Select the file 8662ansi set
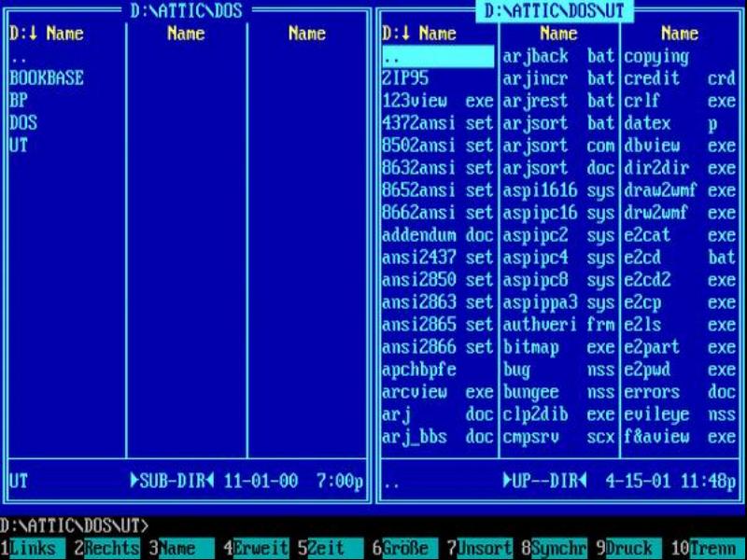Image resolution: width=747 pixels, height=560 pixels. (x=438, y=213)
